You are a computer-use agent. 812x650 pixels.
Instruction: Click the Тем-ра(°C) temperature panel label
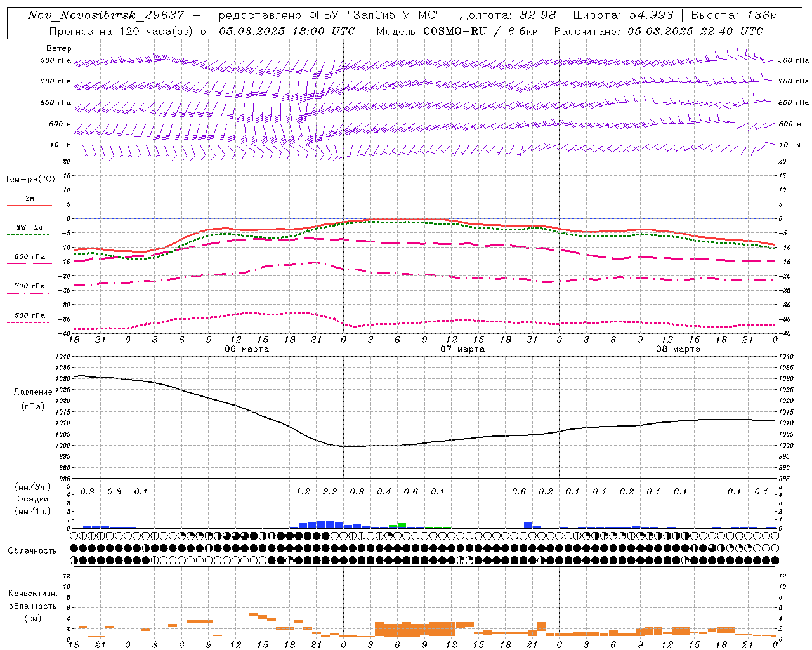pos(30,180)
